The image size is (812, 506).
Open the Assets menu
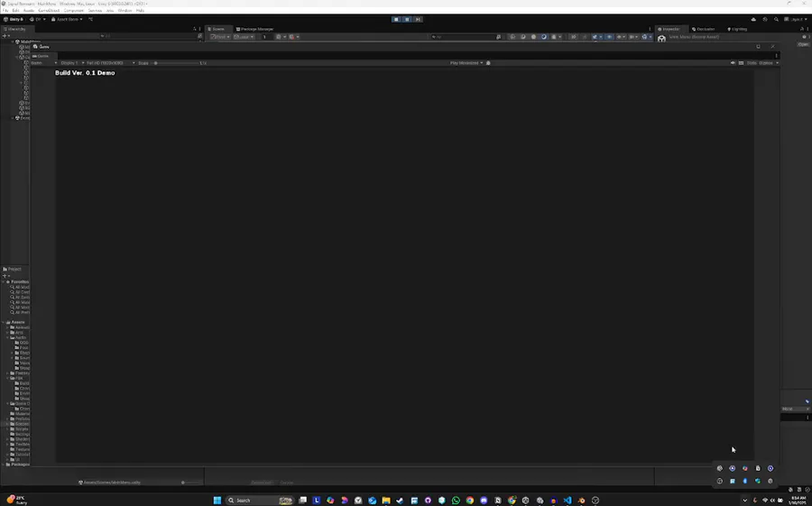[x=29, y=10]
